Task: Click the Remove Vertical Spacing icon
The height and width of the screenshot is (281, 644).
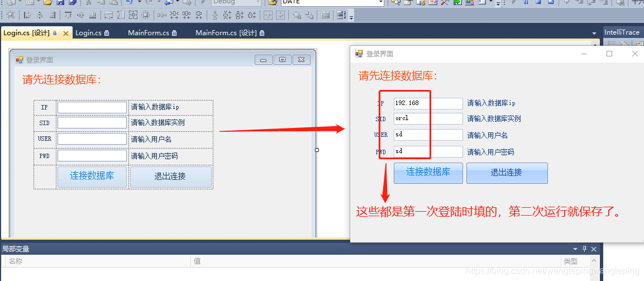Action: 252,16
